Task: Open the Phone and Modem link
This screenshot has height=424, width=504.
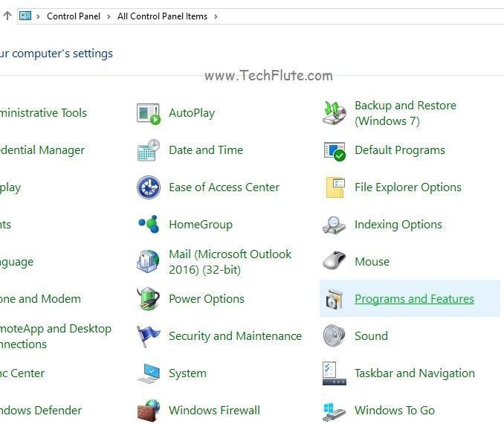Action: pos(40,299)
